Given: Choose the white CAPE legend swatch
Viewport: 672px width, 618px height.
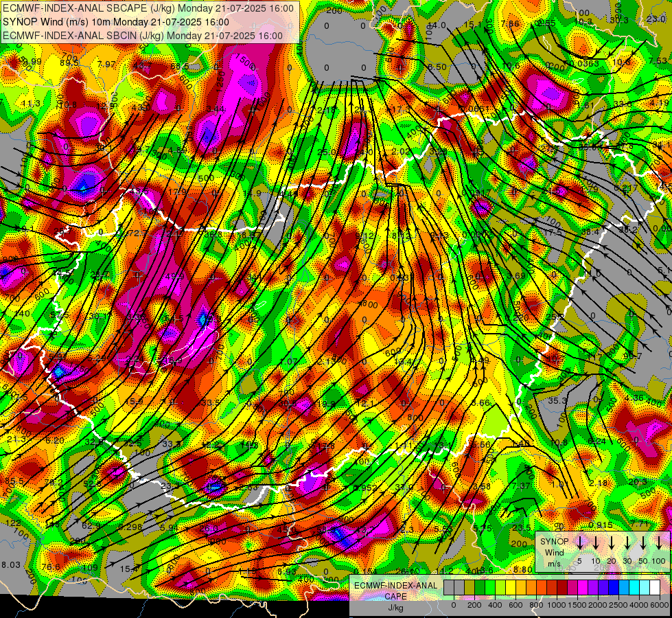Looking at the screenshot, I should tap(654, 588).
